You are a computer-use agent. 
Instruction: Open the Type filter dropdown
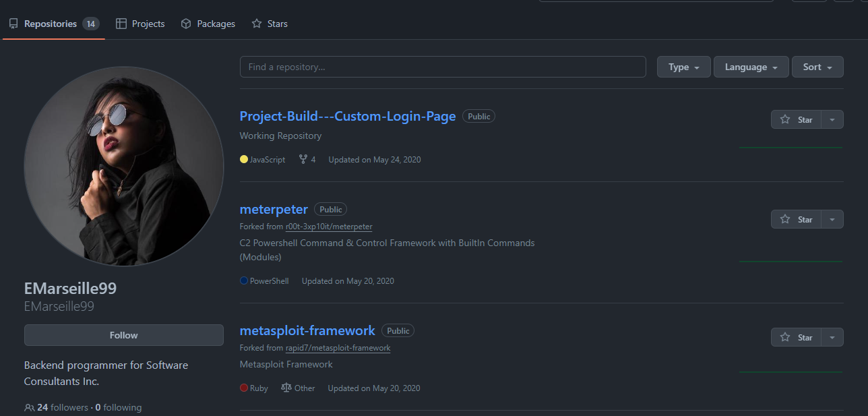pyautogui.click(x=683, y=67)
